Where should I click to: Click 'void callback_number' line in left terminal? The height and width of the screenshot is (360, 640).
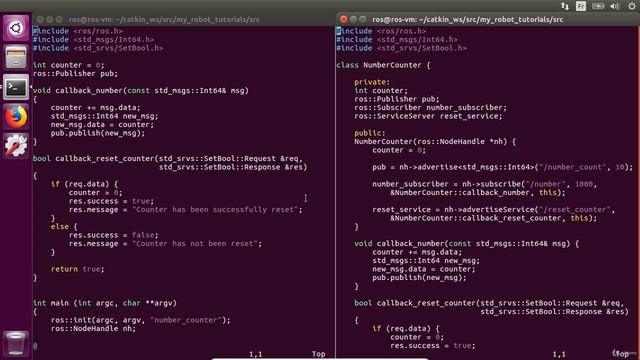point(141,91)
